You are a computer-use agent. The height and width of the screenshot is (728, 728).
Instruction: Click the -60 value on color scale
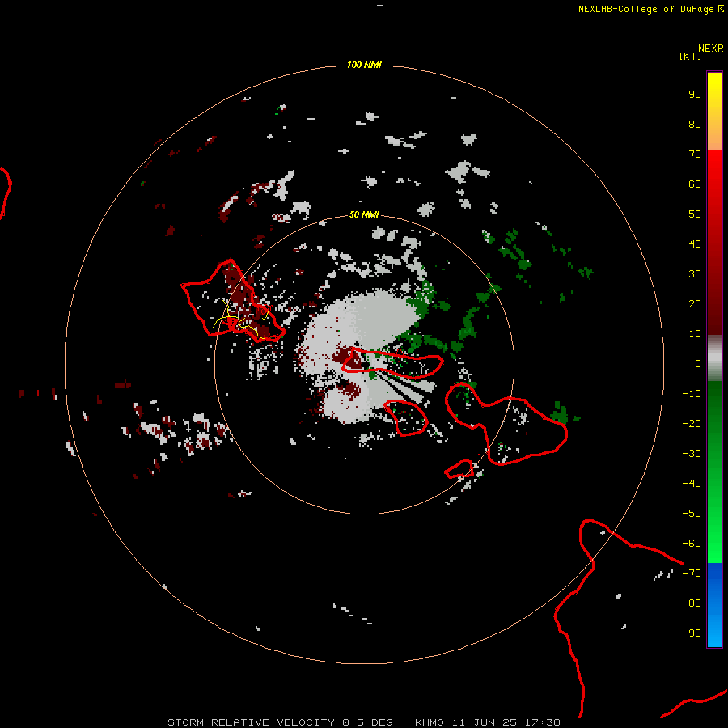click(x=692, y=544)
